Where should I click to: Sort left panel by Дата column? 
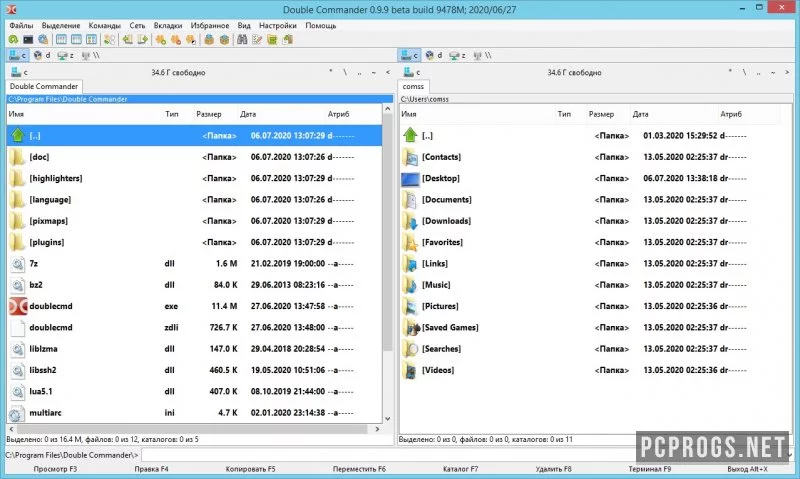(x=248, y=114)
